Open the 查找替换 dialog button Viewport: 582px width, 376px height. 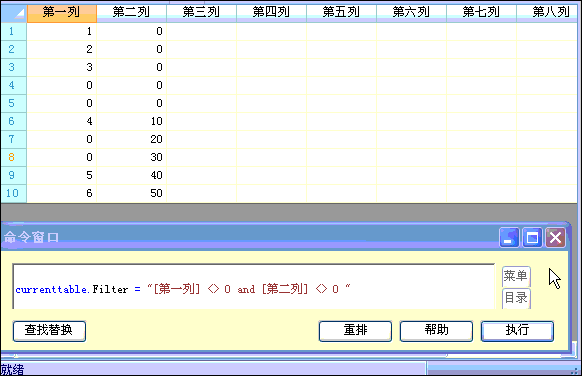tap(49, 331)
